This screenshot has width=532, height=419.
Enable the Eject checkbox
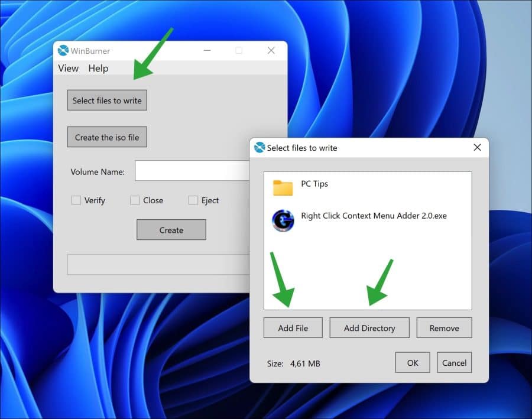click(x=193, y=200)
